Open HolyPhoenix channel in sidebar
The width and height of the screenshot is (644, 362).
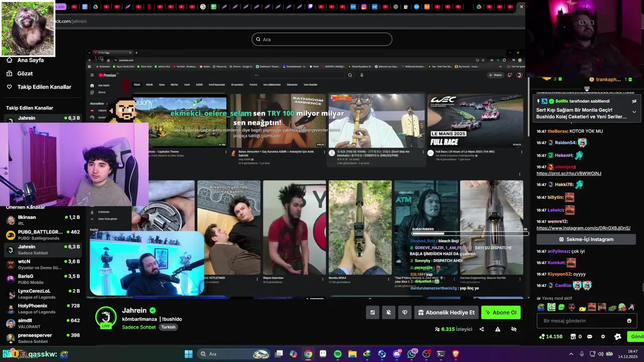tap(43, 309)
